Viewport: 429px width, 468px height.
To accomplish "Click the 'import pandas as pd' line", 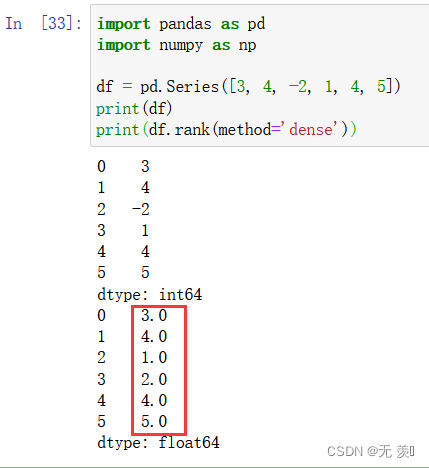I will [x=181, y=24].
